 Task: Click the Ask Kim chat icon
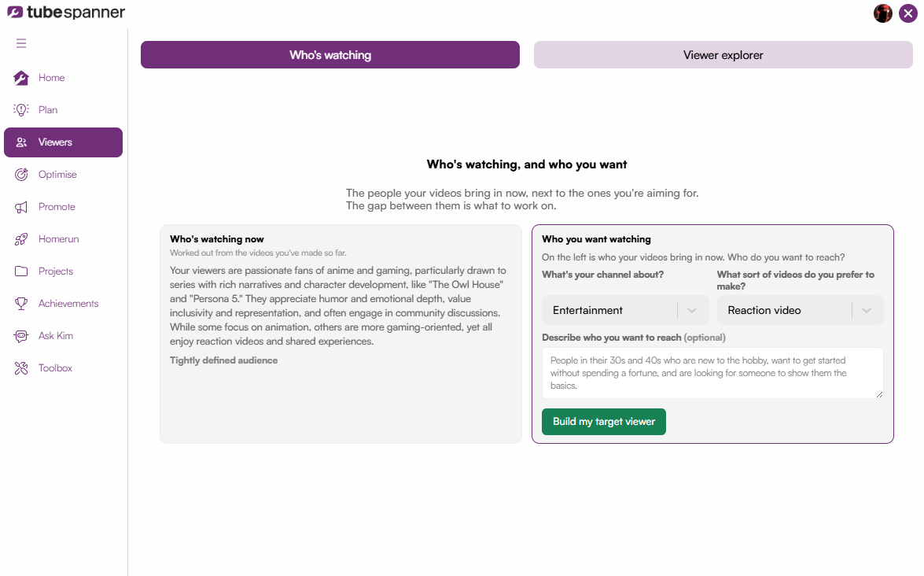pyautogui.click(x=21, y=336)
